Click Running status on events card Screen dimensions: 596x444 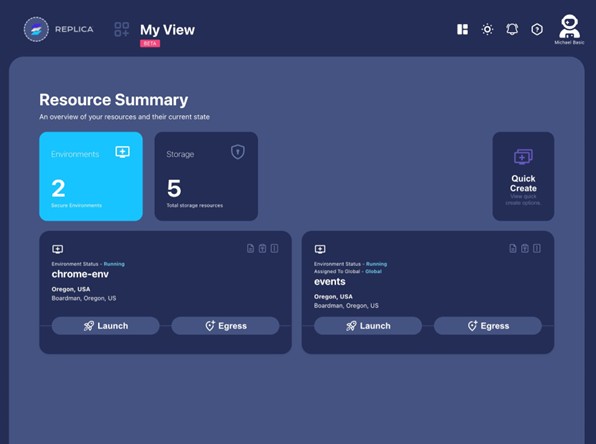[x=376, y=264]
